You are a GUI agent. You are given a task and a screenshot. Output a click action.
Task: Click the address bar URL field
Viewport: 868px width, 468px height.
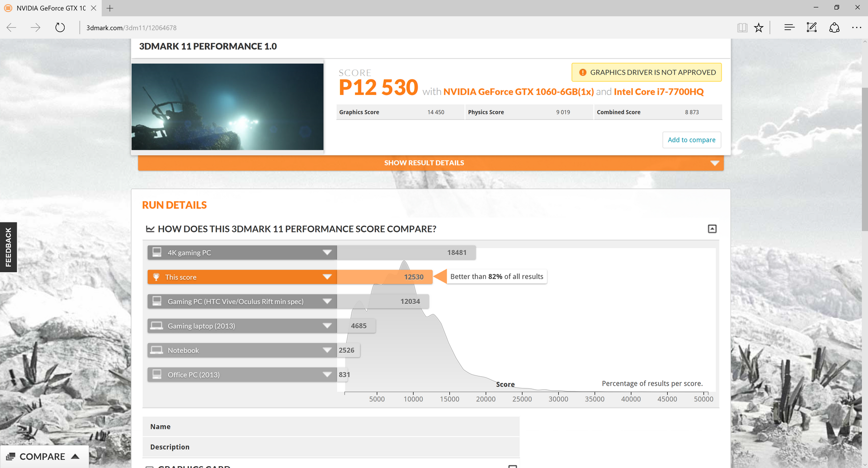click(x=131, y=28)
